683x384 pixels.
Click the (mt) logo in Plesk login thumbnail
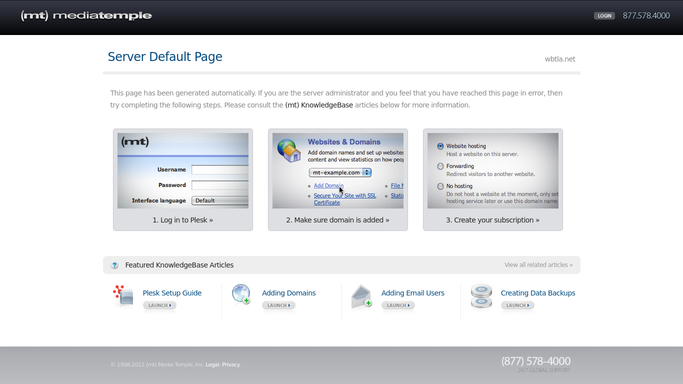pos(135,141)
